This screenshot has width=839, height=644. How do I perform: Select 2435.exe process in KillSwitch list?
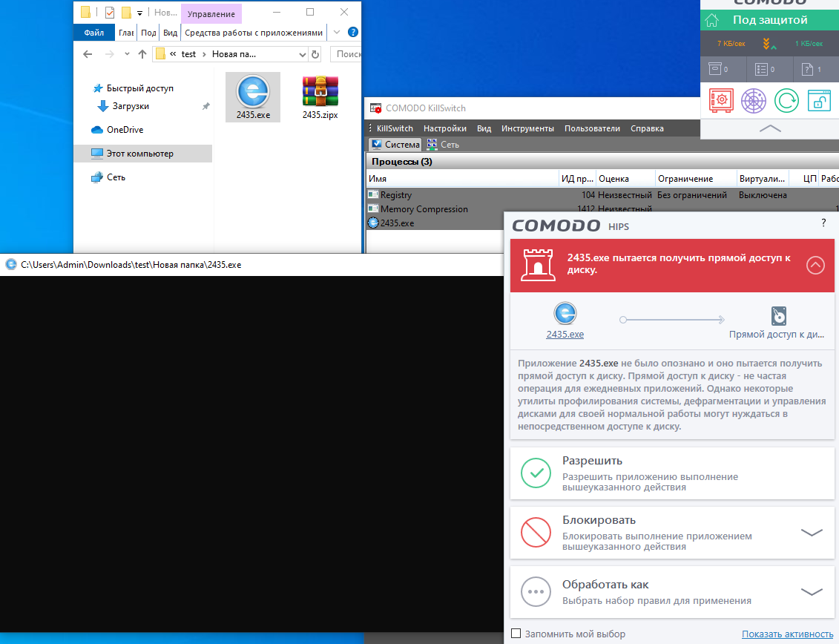pos(435,223)
